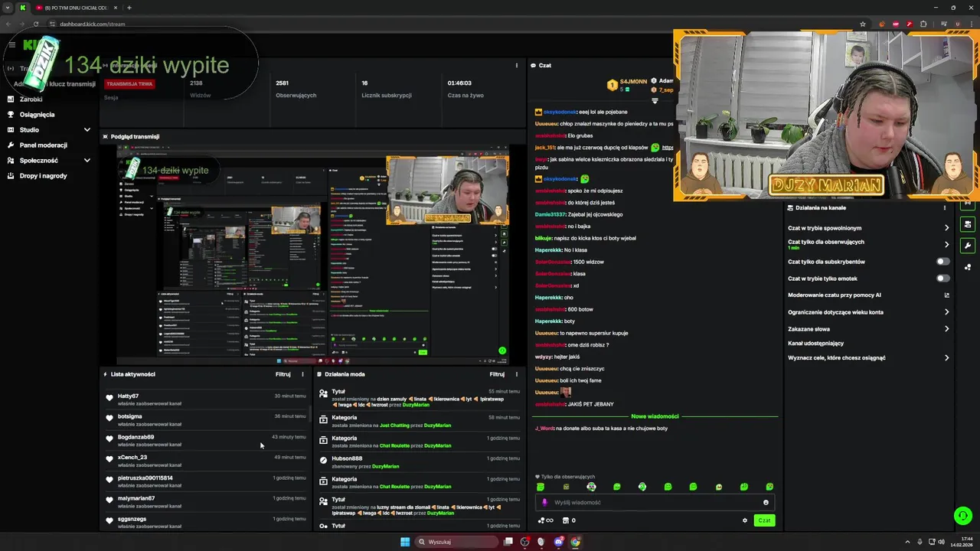Click the shop icon with 0 count
This screenshot has width=980, height=551.
[568, 520]
